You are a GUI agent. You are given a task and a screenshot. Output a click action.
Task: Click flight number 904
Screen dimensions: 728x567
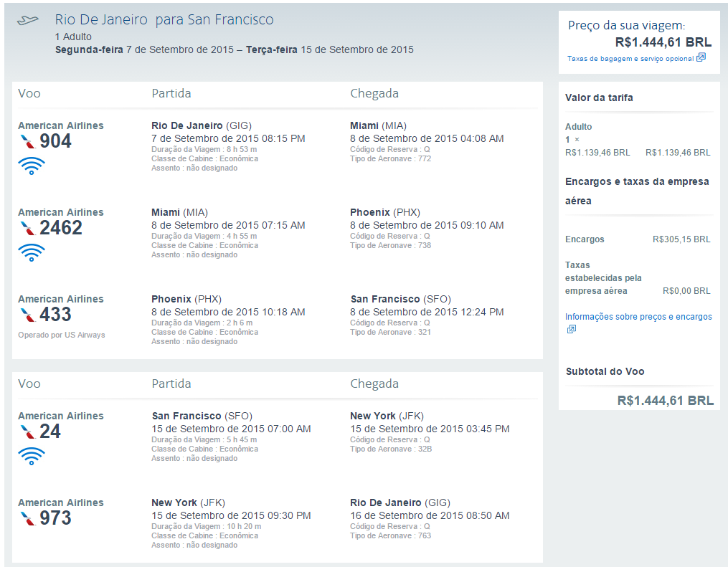[x=55, y=141]
